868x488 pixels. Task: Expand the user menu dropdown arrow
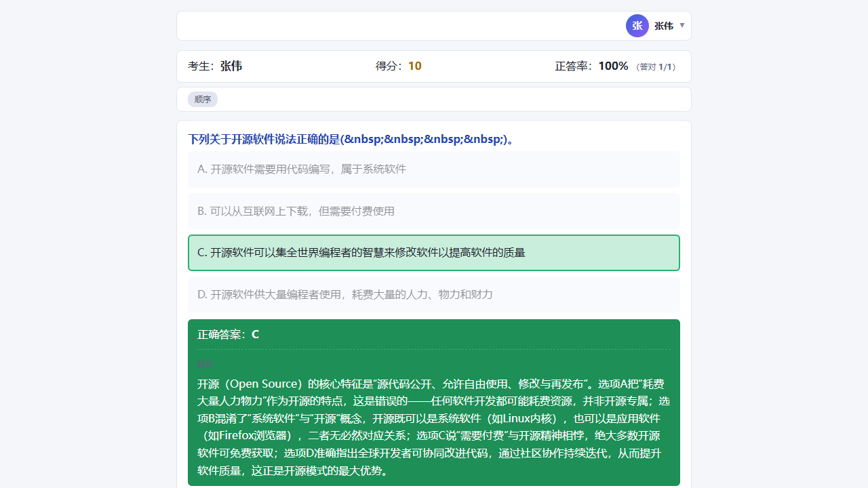tap(682, 26)
